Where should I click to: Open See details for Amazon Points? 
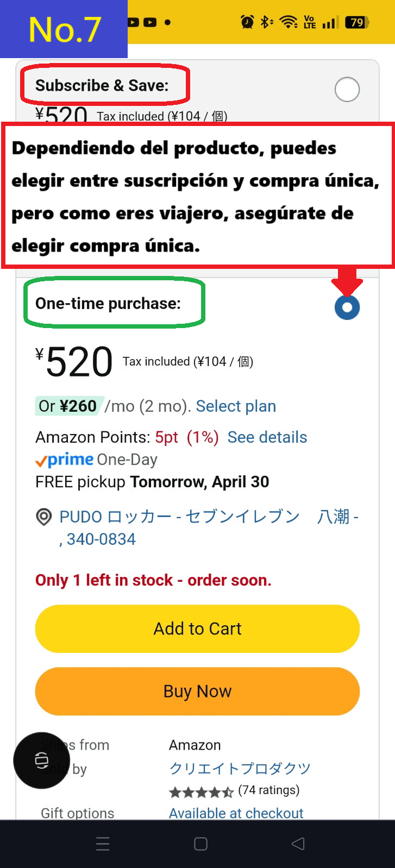tap(267, 437)
